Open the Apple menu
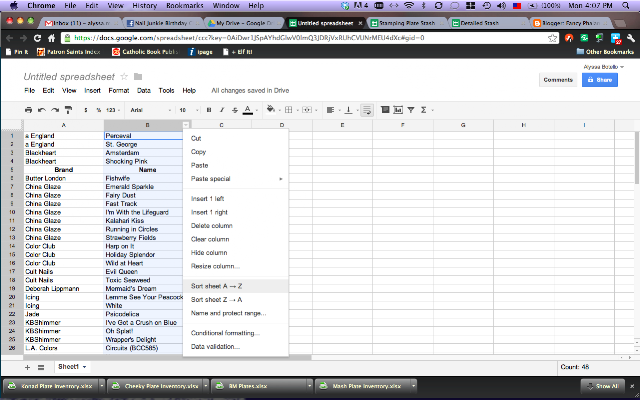Viewport: 640px width, 400px height. click(x=13, y=5)
